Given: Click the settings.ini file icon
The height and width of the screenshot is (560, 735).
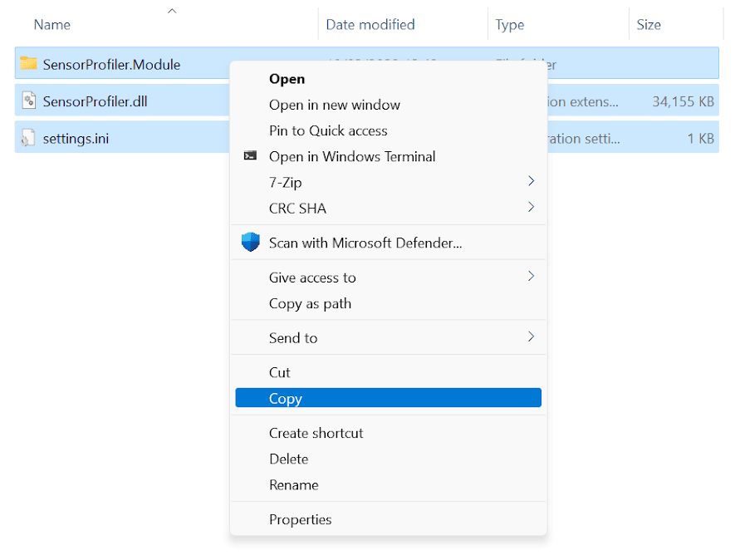Looking at the screenshot, I should coord(29,138).
